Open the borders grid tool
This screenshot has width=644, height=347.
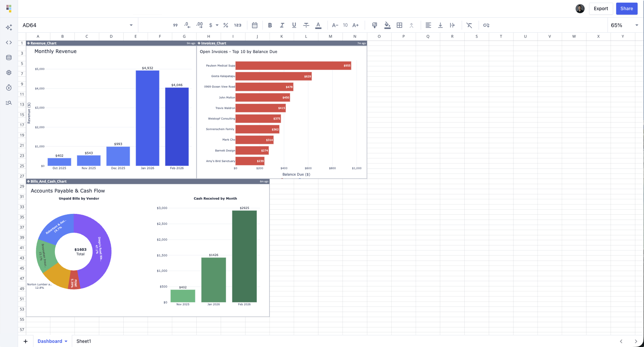[399, 25]
